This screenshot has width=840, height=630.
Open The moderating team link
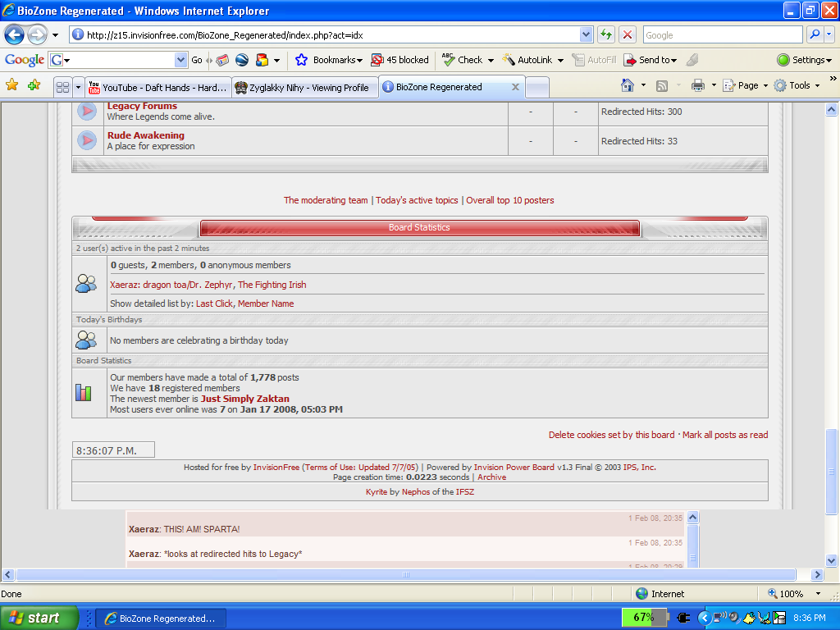pos(326,200)
